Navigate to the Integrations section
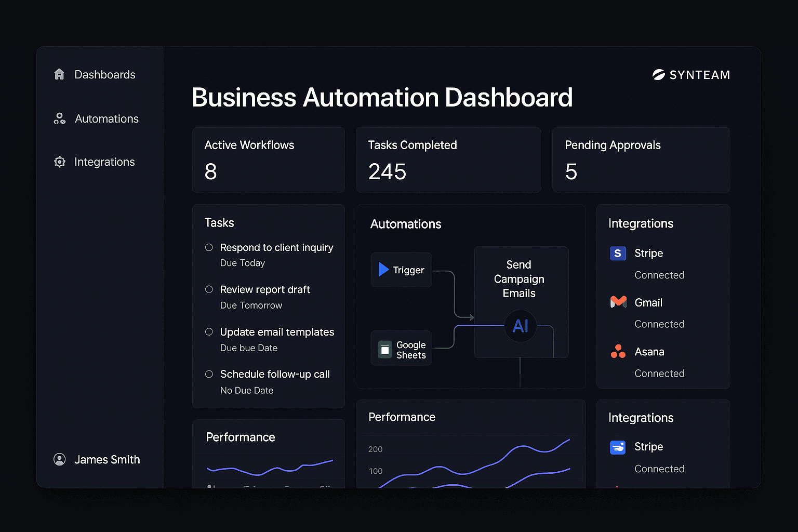Viewport: 798px width, 532px height. click(104, 162)
